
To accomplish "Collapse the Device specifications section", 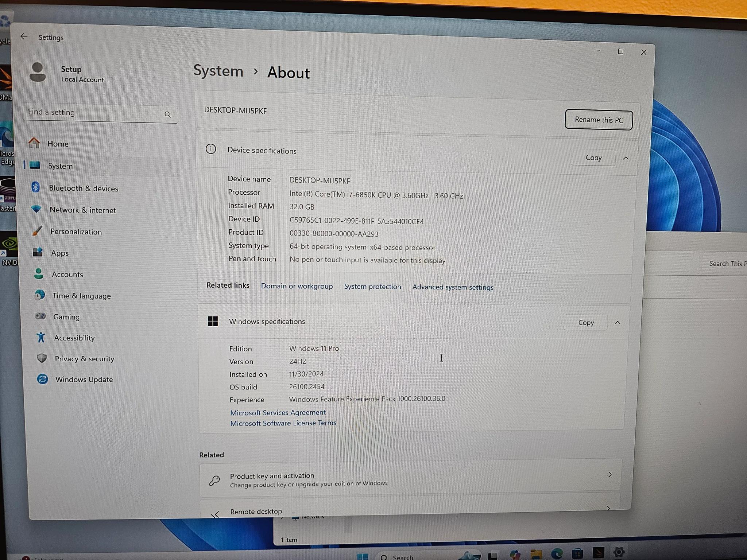I will coord(626,158).
